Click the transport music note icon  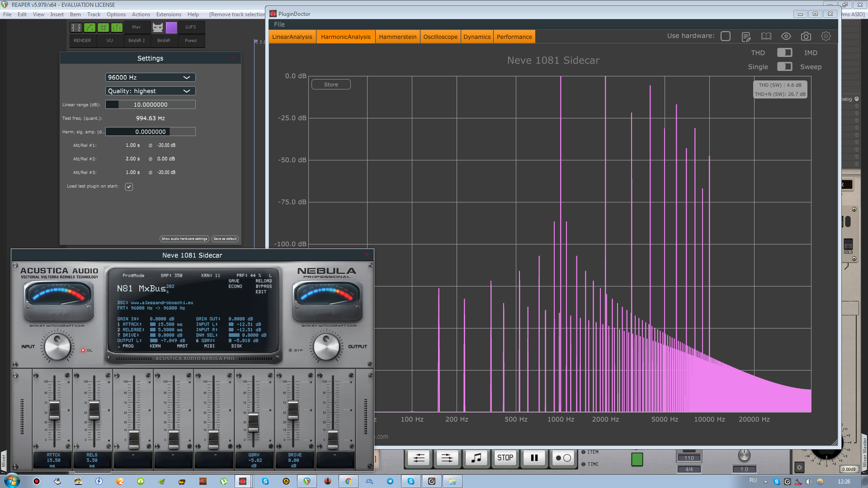point(476,458)
